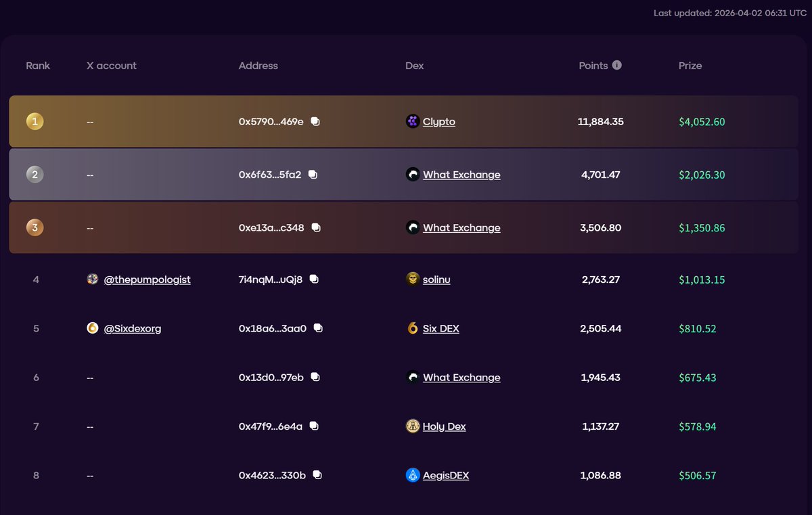Click the Points info icon
Screen dimensions: 812x515
point(617,65)
